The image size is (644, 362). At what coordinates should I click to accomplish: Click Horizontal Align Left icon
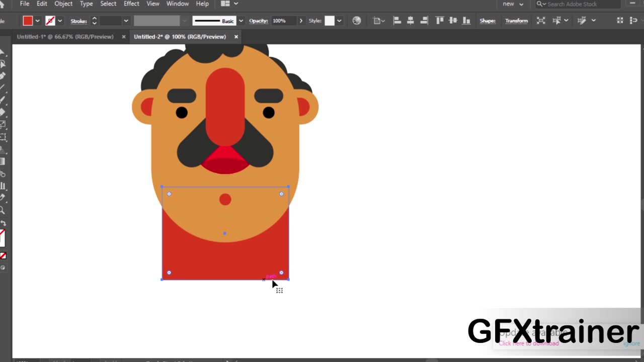[x=397, y=21]
